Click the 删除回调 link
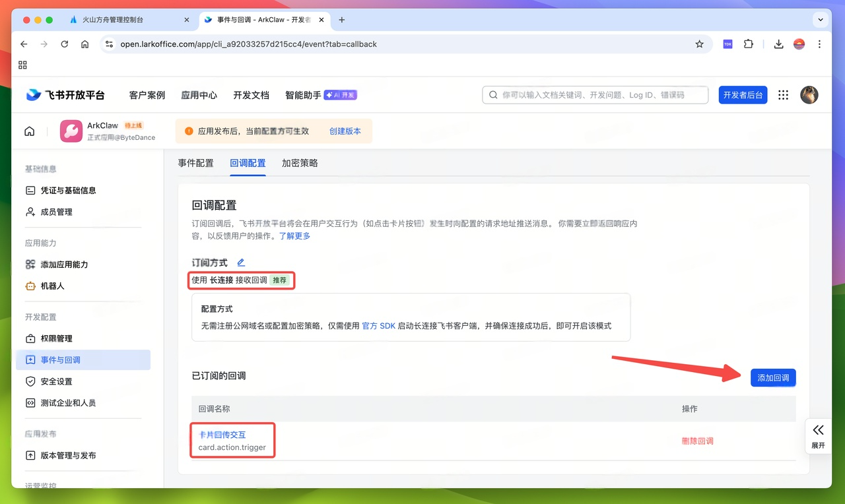 [x=697, y=439]
